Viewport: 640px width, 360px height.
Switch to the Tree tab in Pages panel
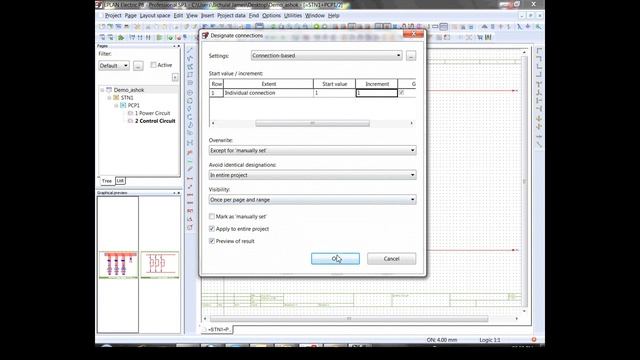(107, 181)
